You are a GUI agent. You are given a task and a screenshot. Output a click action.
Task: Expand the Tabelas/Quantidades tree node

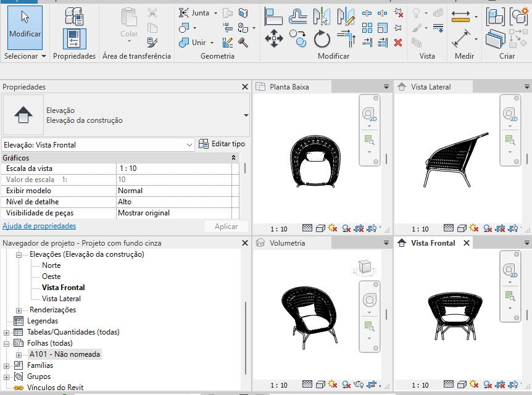click(6, 333)
